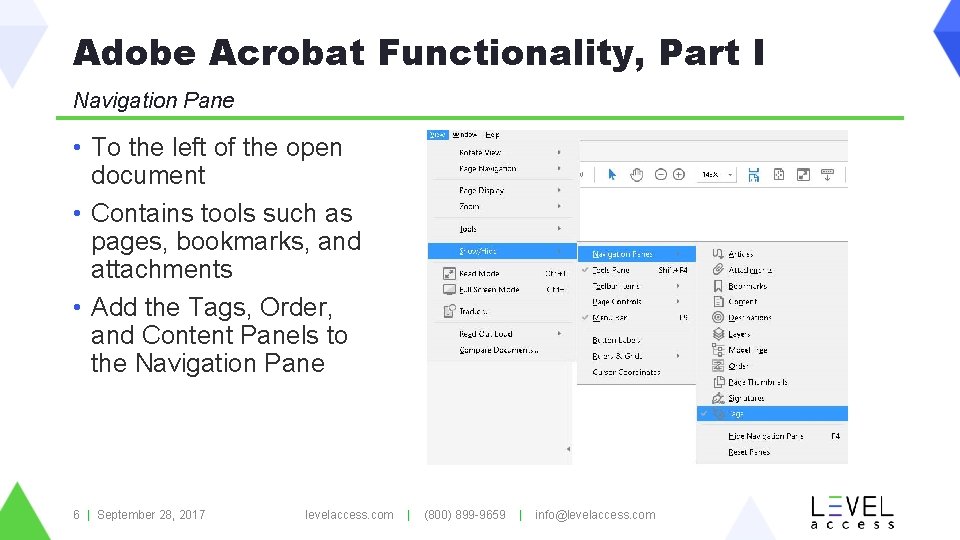This screenshot has width=960, height=540.
Task: Click the fit-width scrolling toolbar icon
Action: click(x=754, y=174)
